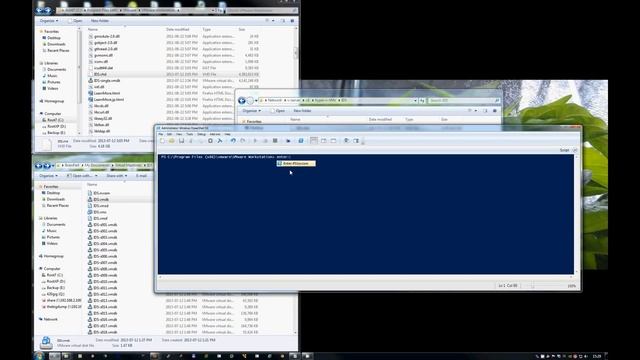Show script pane on top icon

[313, 141]
